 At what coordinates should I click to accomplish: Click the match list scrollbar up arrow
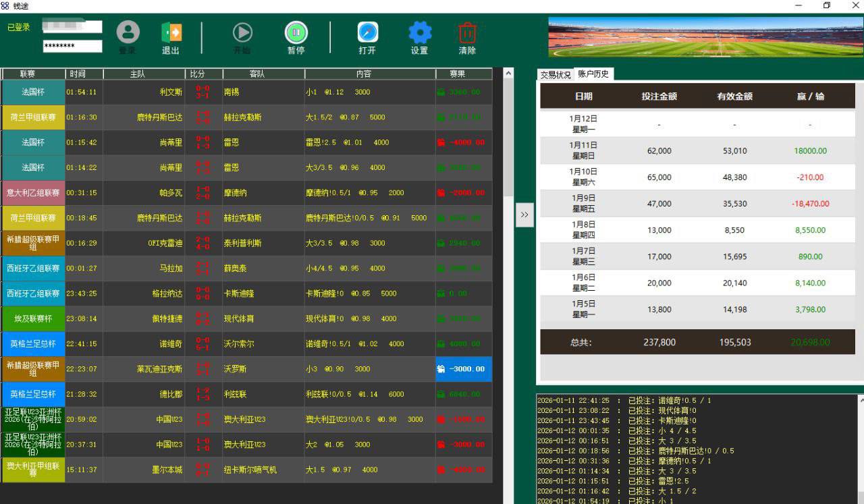pos(508,73)
